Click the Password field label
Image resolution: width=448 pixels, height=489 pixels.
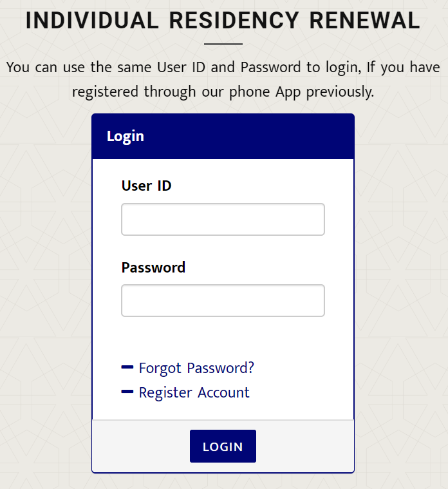coord(153,267)
